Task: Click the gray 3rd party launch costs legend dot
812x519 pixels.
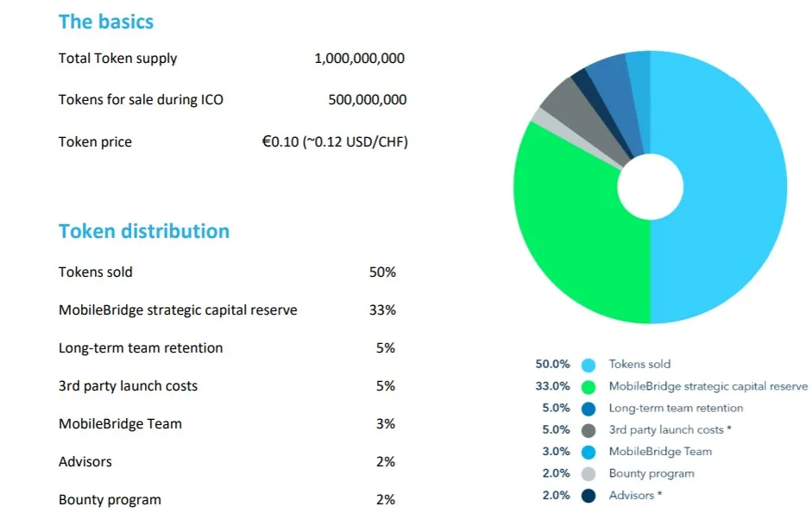Action: (589, 430)
